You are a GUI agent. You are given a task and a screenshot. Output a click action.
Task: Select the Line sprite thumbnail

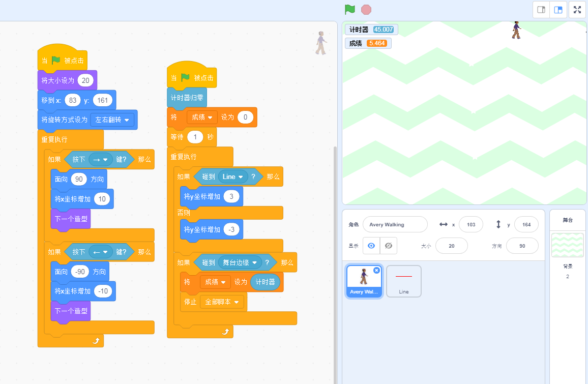403,281
